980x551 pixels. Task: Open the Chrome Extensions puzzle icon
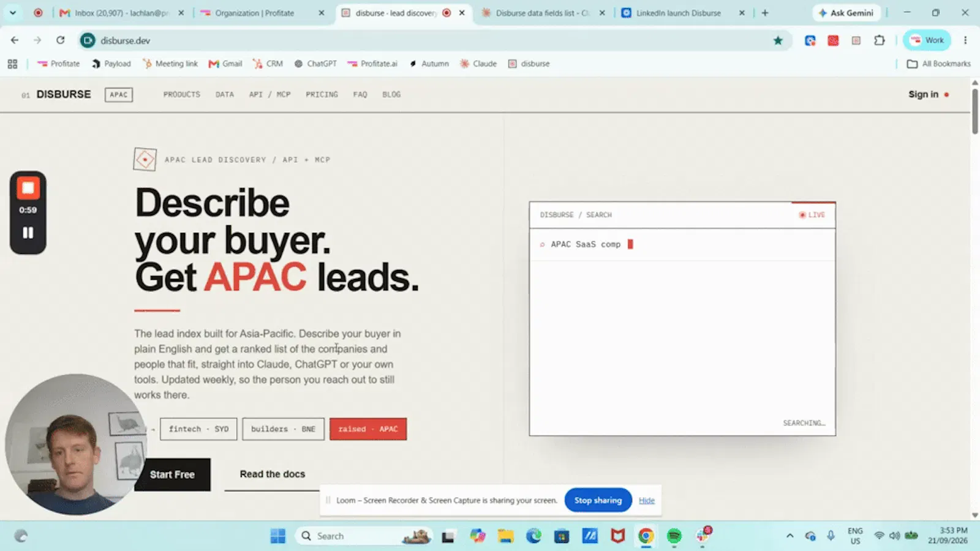[x=880, y=40]
